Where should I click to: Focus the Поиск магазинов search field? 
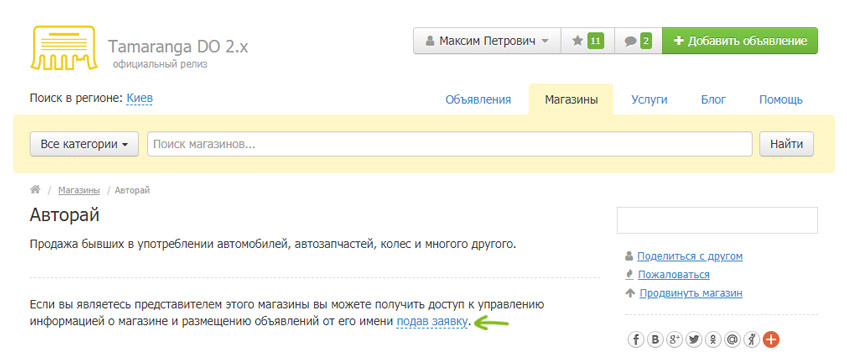pos(449,144)
